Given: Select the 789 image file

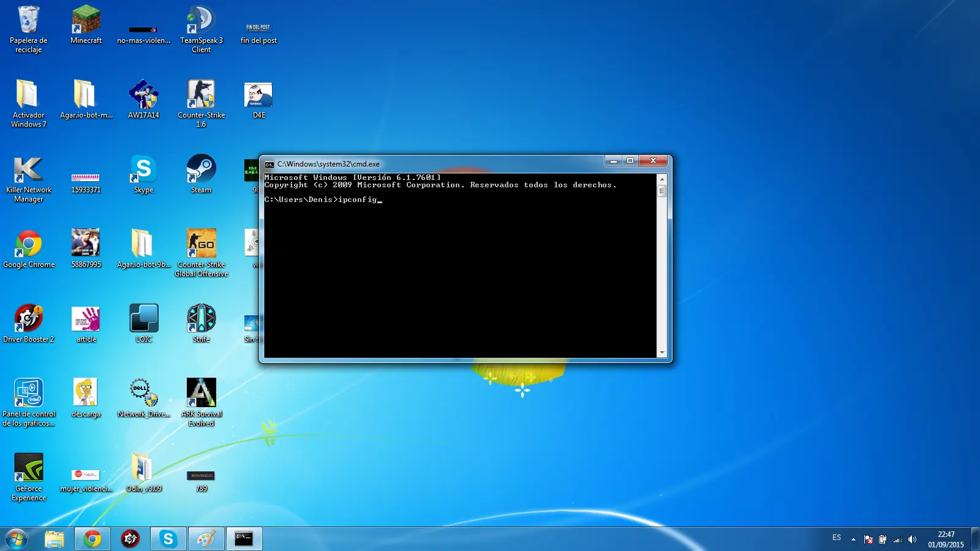Looking at the screenshot, I should point(201,481).
